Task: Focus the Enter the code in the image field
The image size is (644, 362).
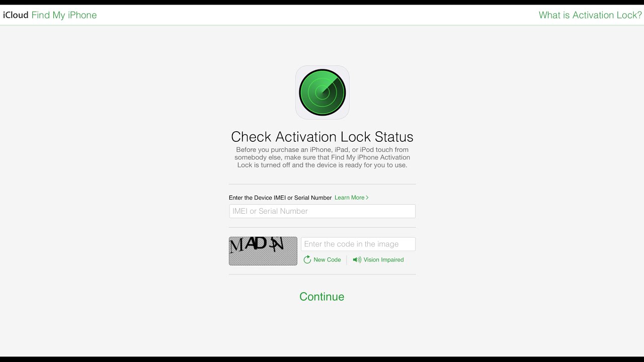Action: [x=358, y=244]
